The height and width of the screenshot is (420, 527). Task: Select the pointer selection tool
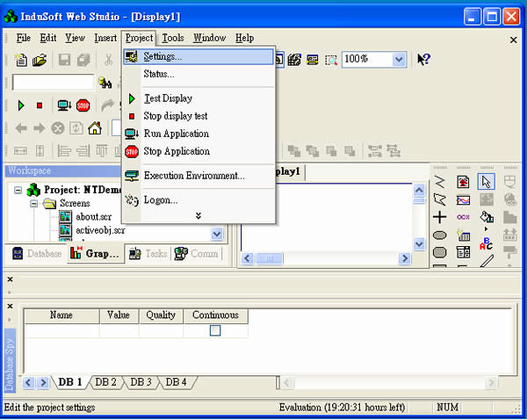coord(487,182)
